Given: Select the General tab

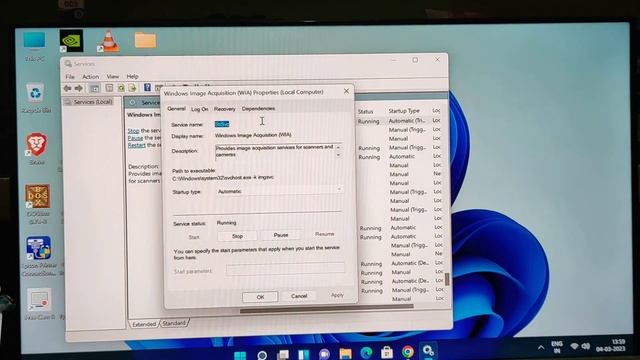Looking at the screenshot, I should [x=176, y=109].
